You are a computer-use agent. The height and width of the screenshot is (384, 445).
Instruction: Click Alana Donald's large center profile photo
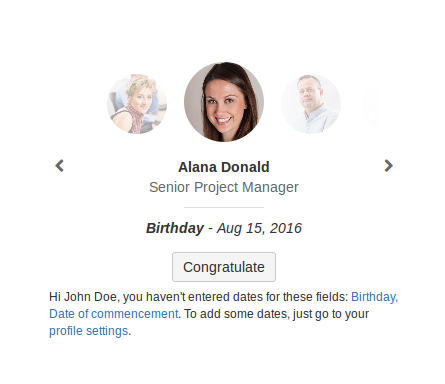pos(224,102)
